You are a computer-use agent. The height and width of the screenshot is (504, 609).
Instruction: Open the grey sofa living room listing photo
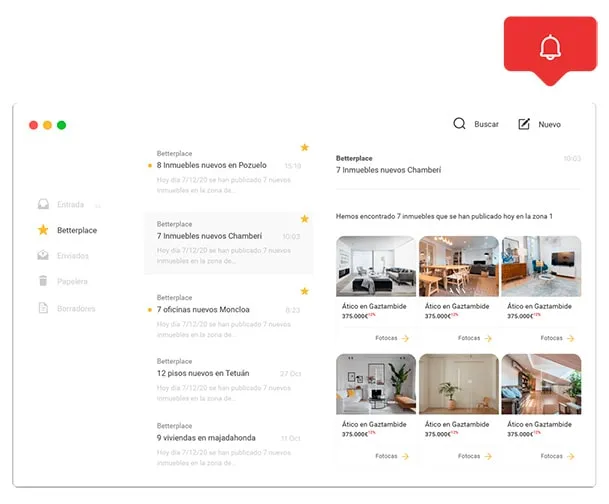[376, 266]
